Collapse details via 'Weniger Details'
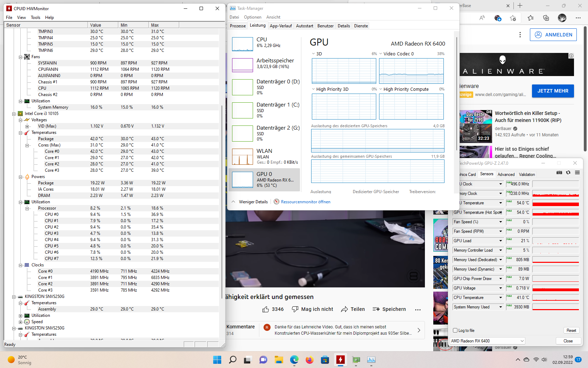This screenshot has height=368, width=588. (x=250, y=202)
